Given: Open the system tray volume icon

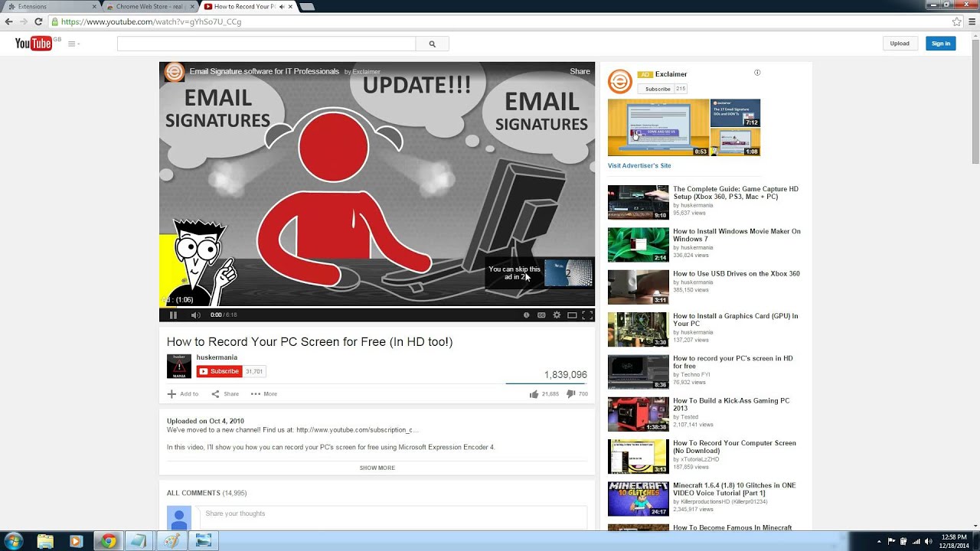Looking at the screenshot, I should pos(929,541).
